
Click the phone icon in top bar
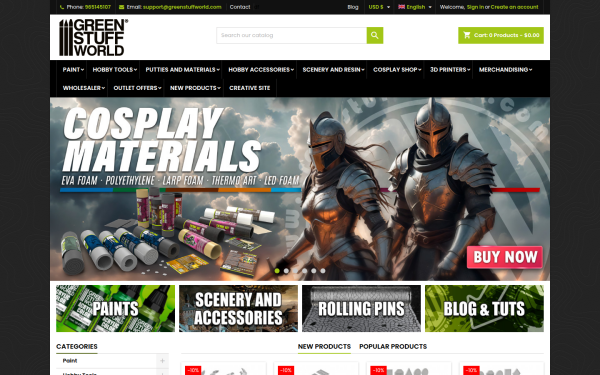click(x=62, y=7)
